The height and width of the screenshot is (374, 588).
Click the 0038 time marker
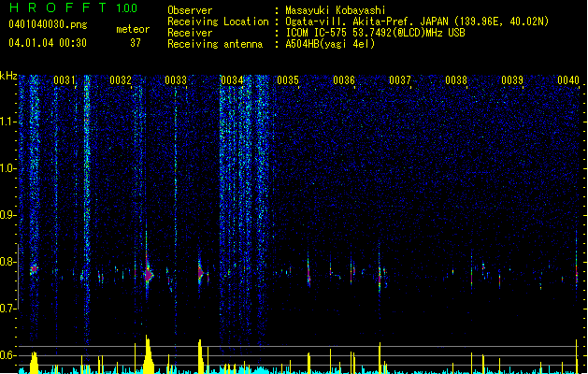pos(456,80)
